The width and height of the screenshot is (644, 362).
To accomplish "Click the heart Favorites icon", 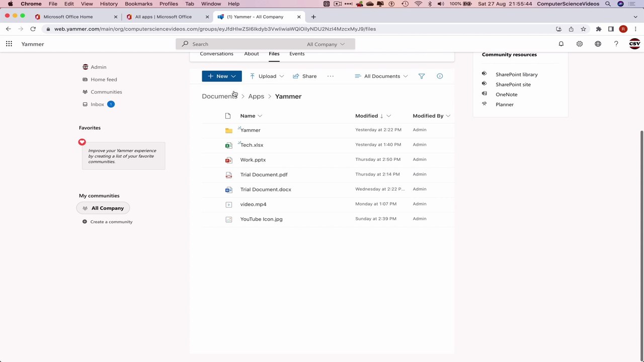I will coord(82,142).
